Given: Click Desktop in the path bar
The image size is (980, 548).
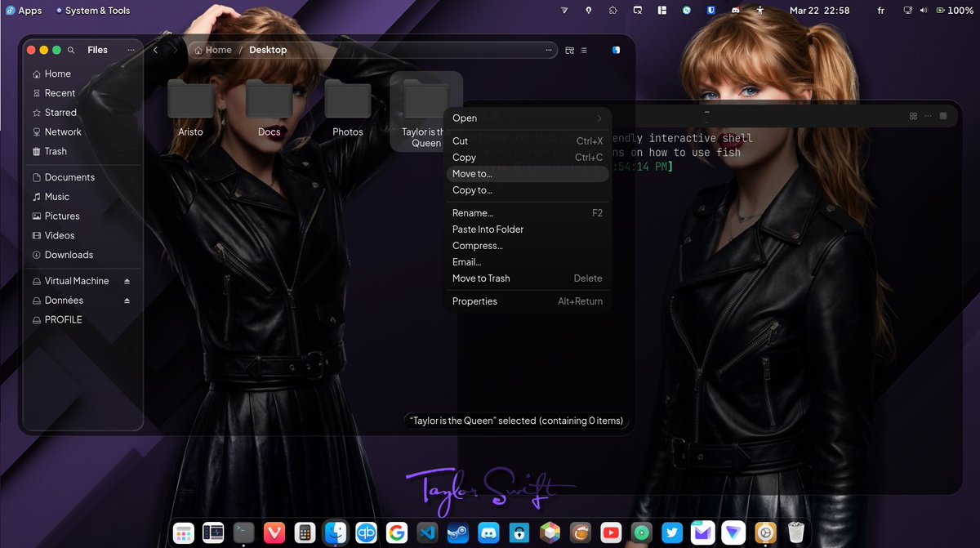Looking at the screenshot, I should (x=268, y=50).
